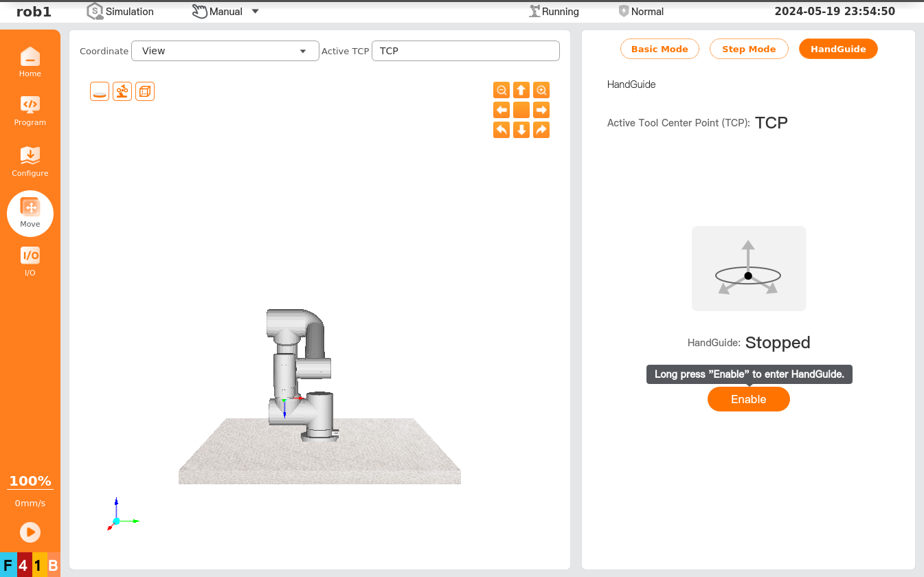Click the 100% speed indicator
The width and height of the screenshot is (924, 577).
click(30, 481)
